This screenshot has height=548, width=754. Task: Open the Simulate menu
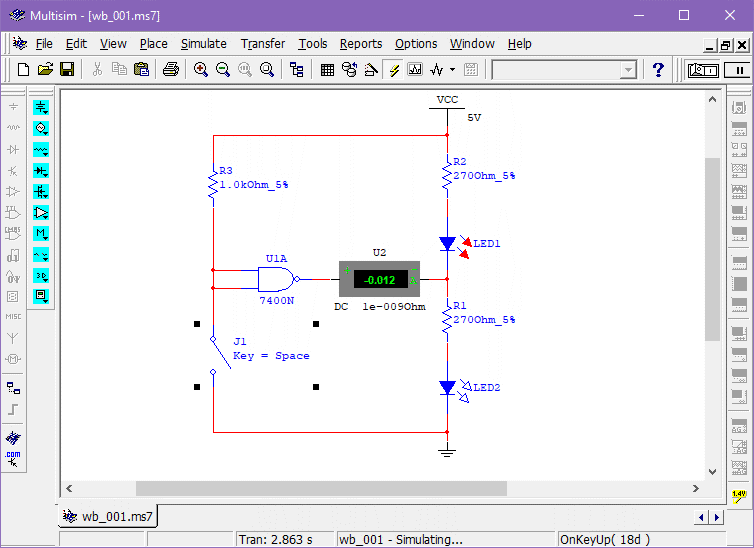203,44
